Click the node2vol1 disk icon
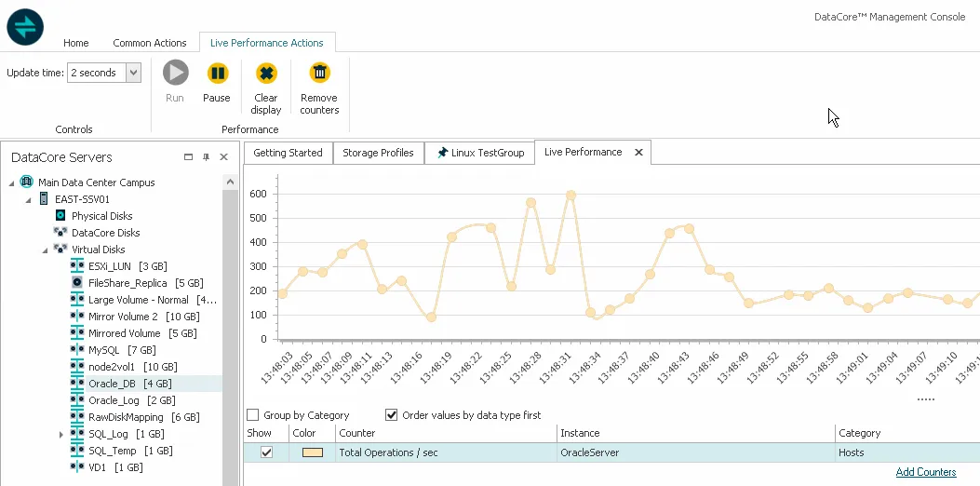Screen dimensions: 980x486 [x=77, y=367]
